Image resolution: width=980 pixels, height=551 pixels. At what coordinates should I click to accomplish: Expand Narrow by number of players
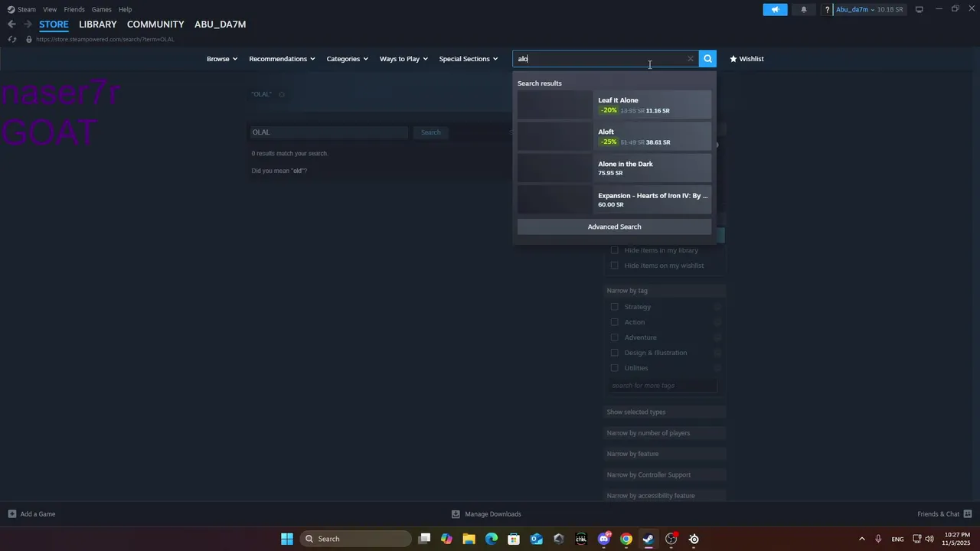tap(665, 433)
